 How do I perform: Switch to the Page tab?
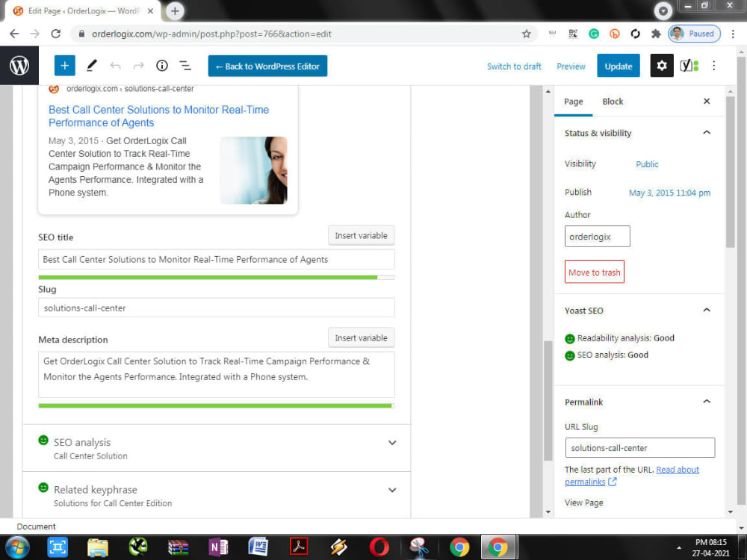coord(573,102)
